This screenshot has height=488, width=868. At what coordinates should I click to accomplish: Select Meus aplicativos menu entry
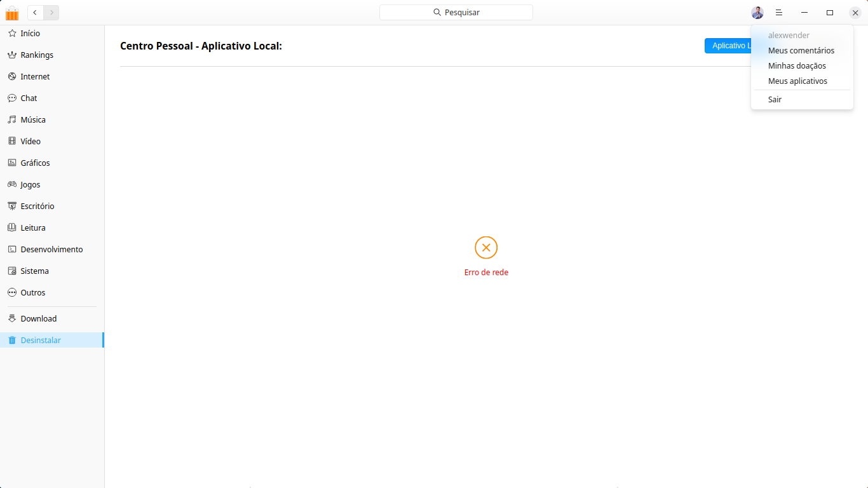(797, 81)
